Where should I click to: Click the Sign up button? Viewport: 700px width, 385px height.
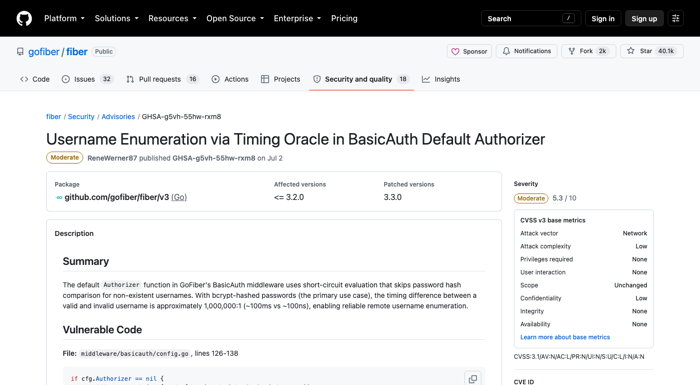644,18
